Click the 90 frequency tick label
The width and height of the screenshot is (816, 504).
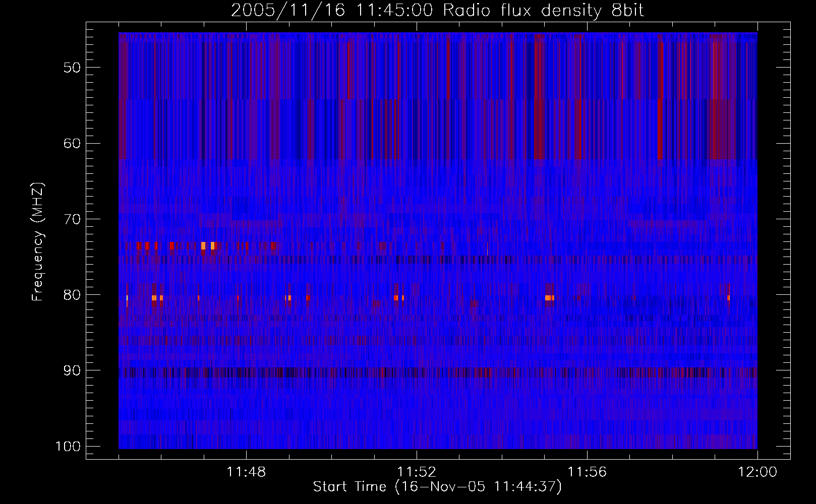72,370
